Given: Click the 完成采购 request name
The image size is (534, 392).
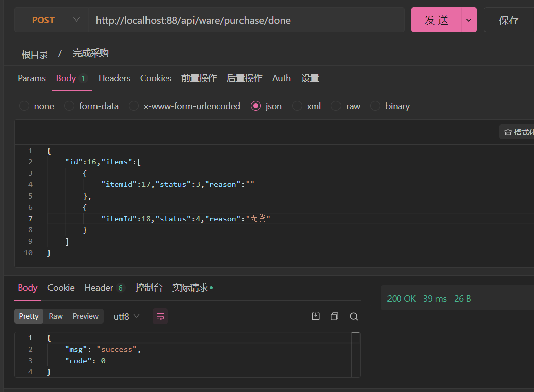Looking at the screenshot, I should [x=90, y=53].
